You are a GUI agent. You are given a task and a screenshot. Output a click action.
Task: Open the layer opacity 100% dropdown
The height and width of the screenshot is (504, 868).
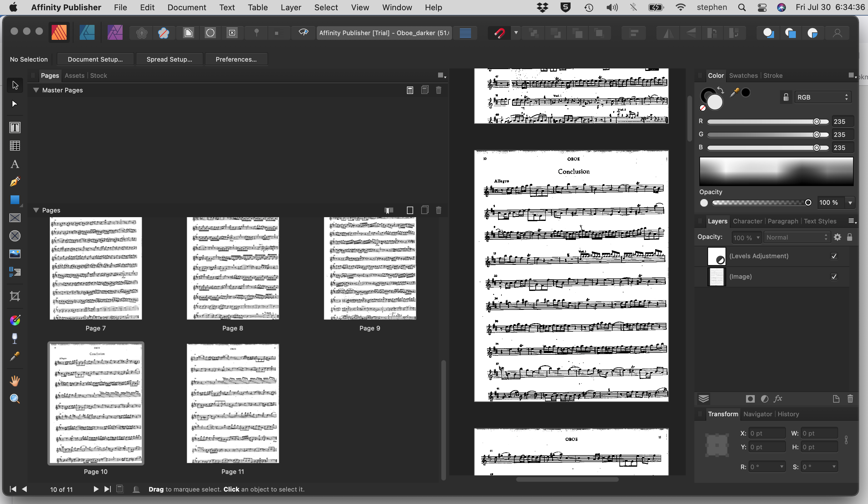click(x=746, y=238)
